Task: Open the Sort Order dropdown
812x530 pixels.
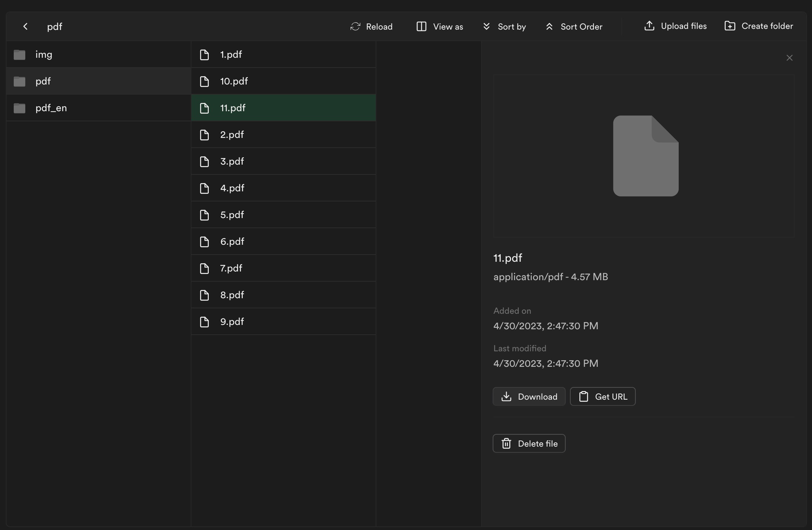Action: click(574, 26)
